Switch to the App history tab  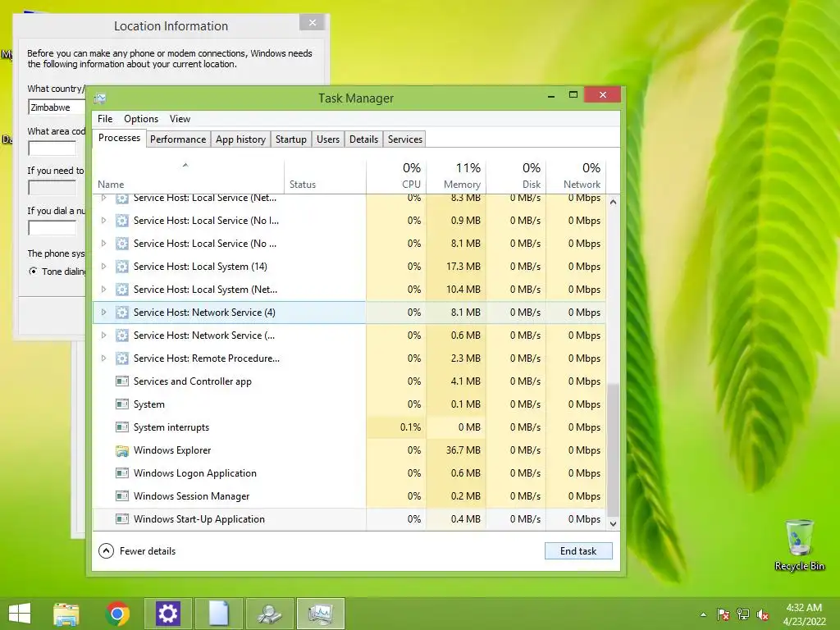240,139
